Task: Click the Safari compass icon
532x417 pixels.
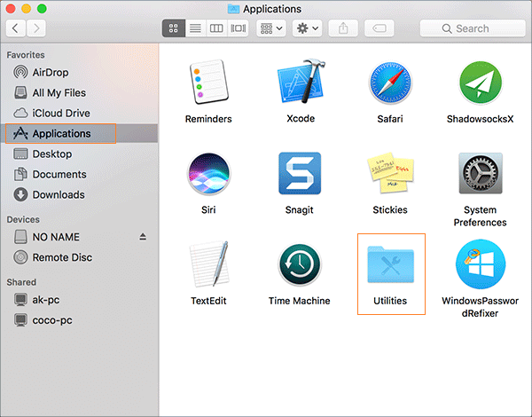Action: point(390,83)
